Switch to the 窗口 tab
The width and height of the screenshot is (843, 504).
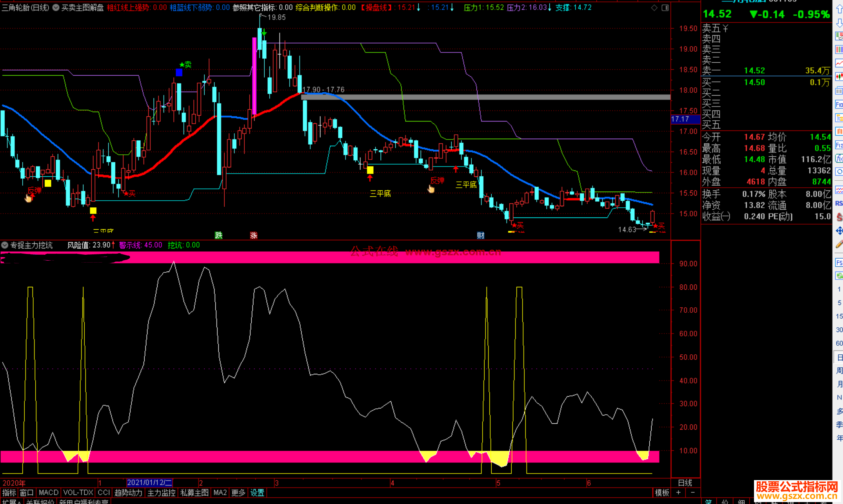coord(27,493)
